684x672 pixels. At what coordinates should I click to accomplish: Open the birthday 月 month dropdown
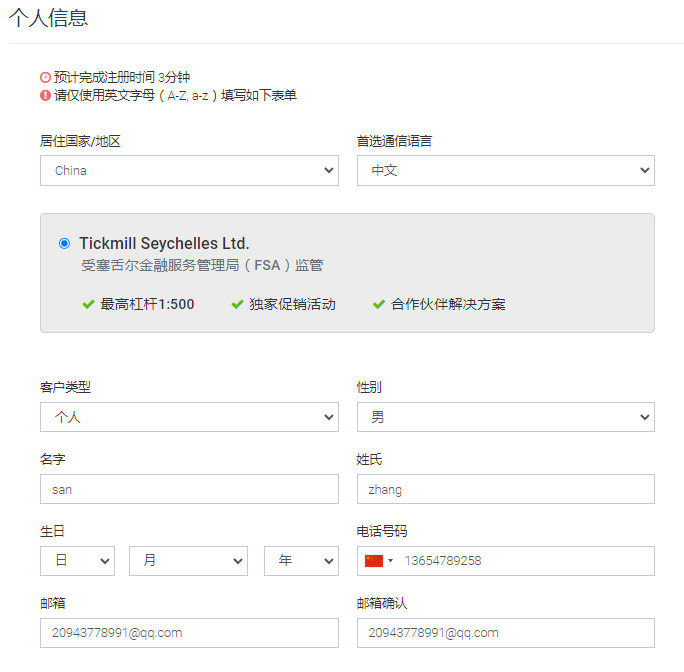(x=188, y=561)
